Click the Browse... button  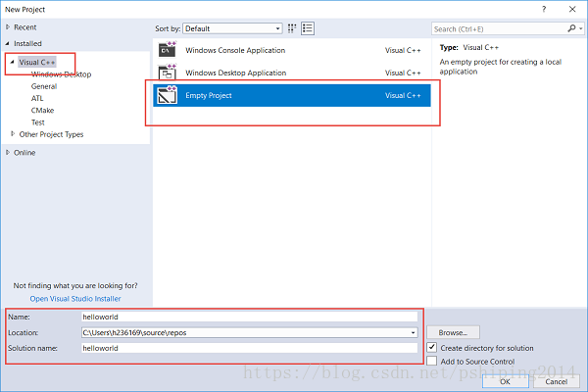[x=453, y=332]
